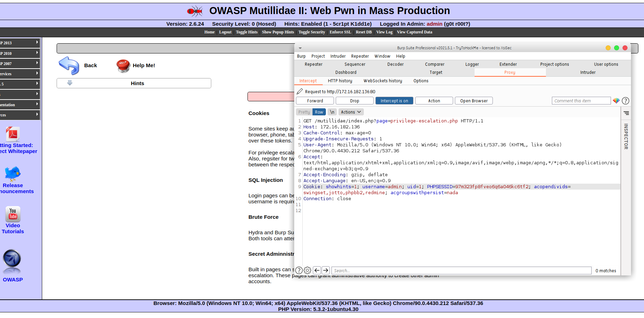Viewport: 644px width, 318px height.
Task: Click Toggle Hints in Mutillidae top bar
Action: click(247, 32)
